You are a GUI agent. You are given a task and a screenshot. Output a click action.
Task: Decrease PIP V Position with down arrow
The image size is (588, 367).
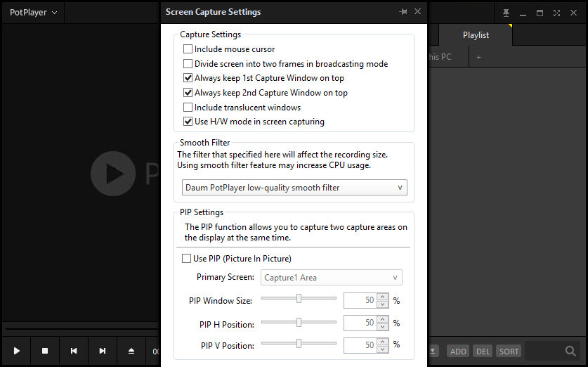(382, 349)
